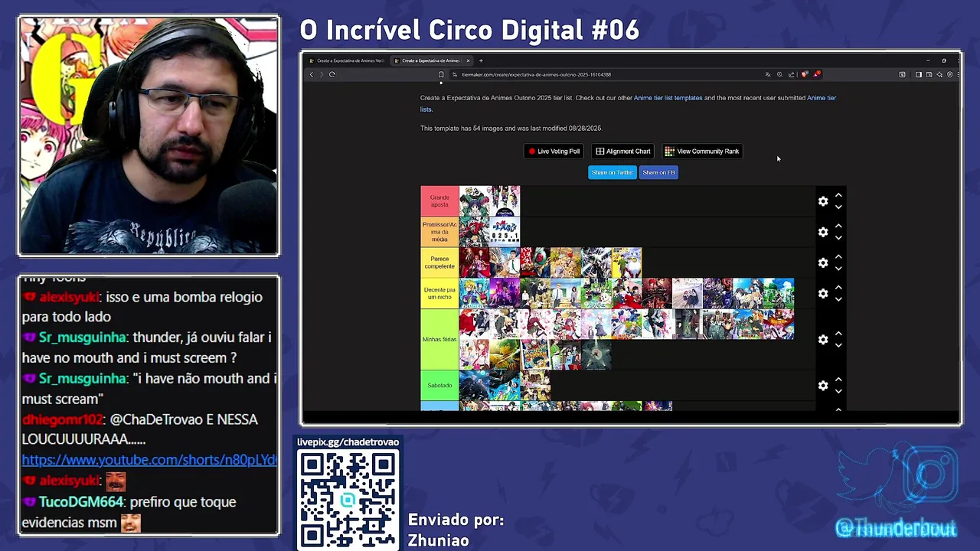Move Decente pra um nicho row up

838,287
